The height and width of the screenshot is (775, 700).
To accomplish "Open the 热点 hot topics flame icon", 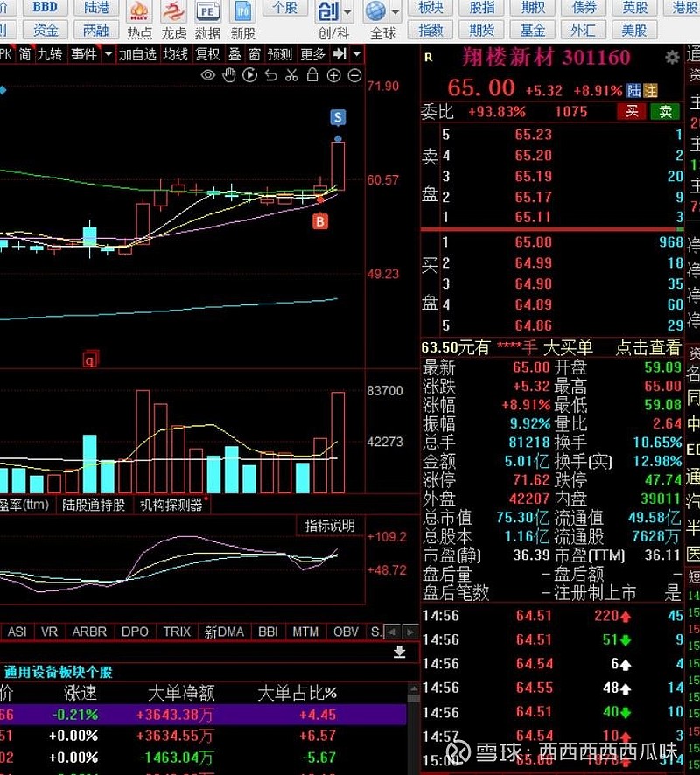I will pyautogui.click(x=139, y=21).
